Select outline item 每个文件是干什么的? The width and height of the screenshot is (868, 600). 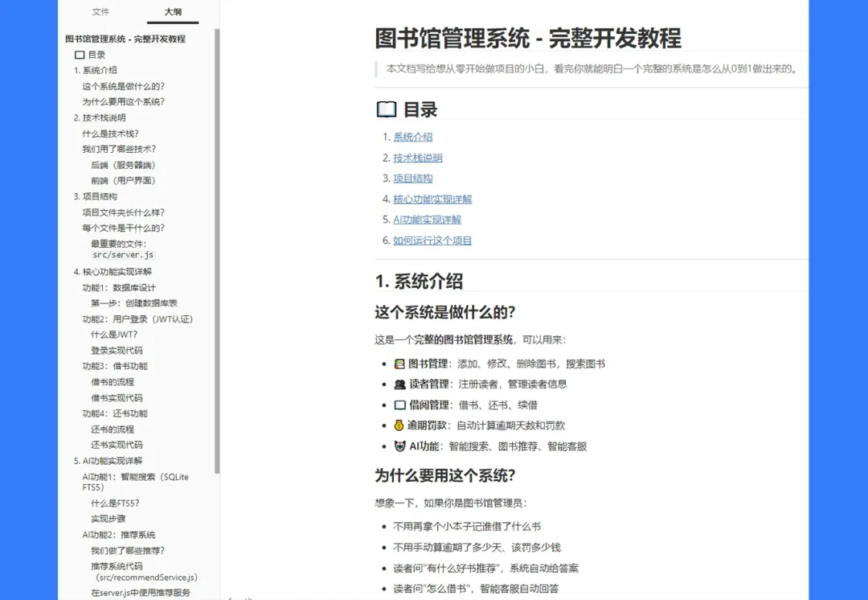(x=124, y=228)
